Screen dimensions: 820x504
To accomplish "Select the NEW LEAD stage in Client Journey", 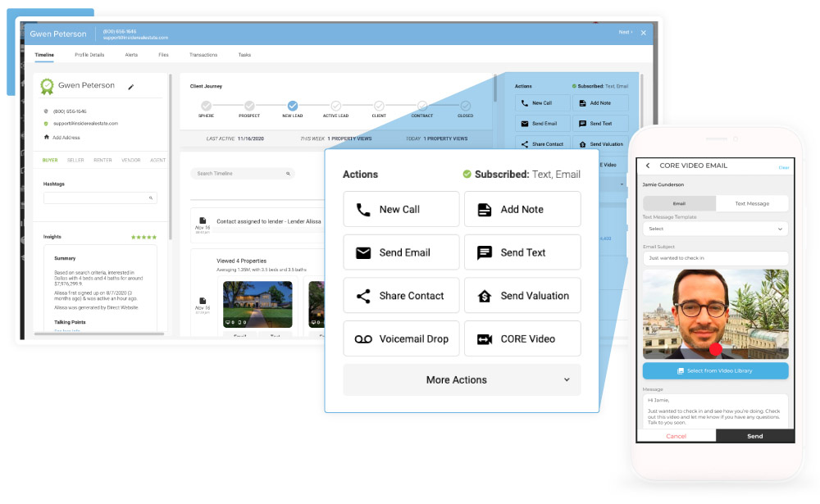I will pos(293,106).
